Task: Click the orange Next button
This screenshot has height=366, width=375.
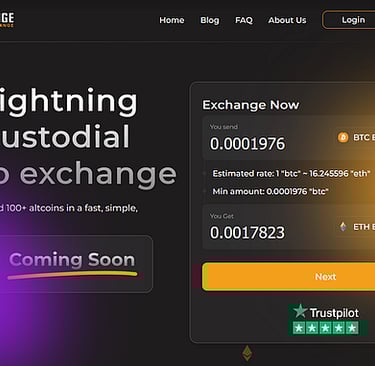Action: [289, 276]
